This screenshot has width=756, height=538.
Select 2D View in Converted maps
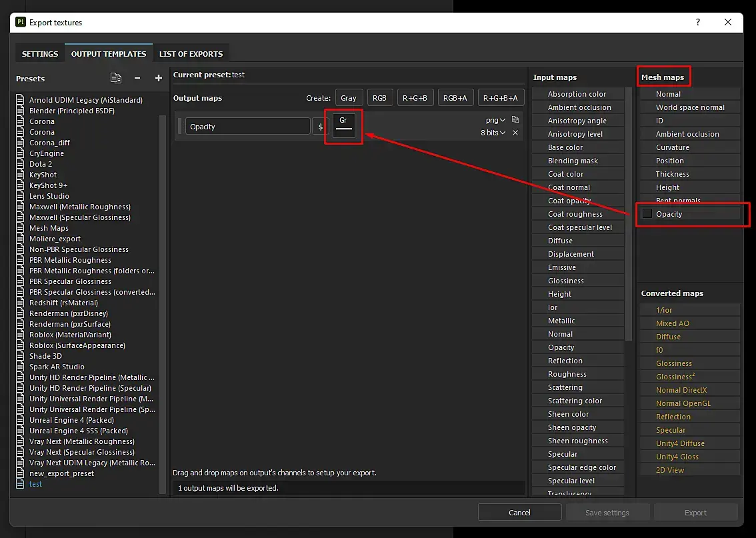click(x=690, y=469)
